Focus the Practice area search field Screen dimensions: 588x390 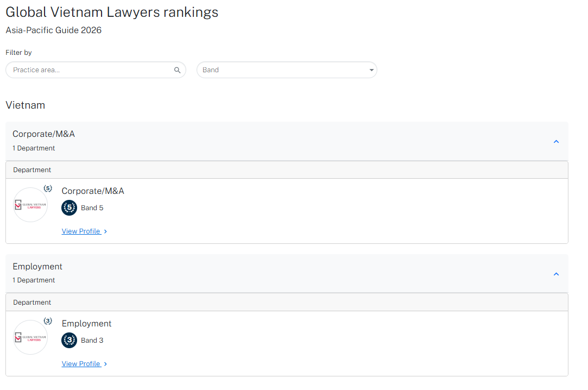(90, 70)
